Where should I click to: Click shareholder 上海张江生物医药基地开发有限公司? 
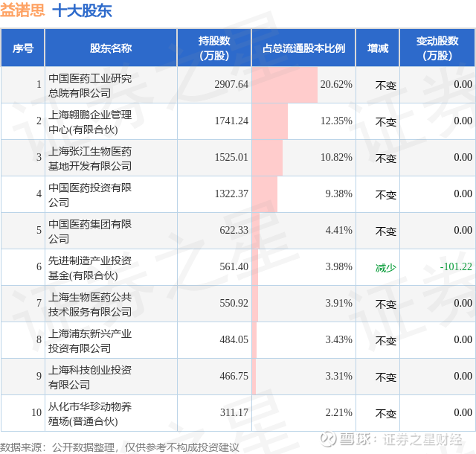(90, 159)
